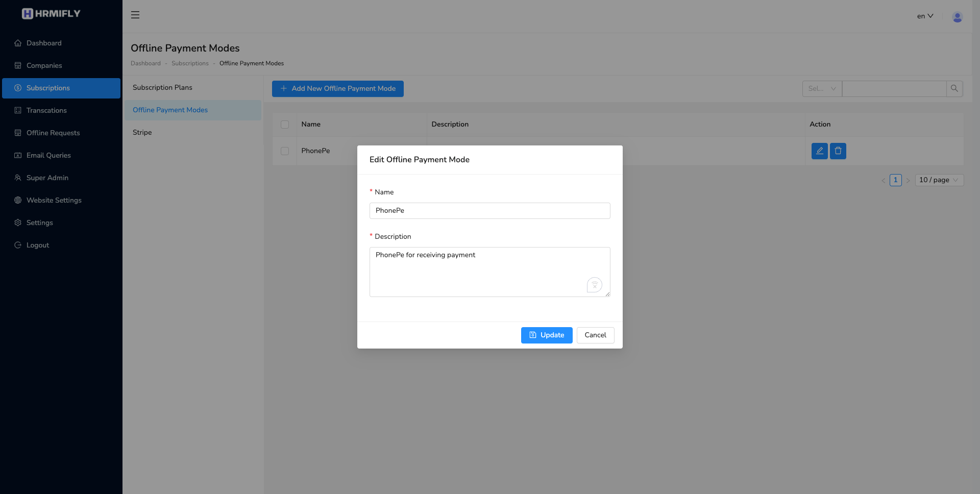Select Stripe tab
This screenshot has width=980, height=494.
(193, 132)
